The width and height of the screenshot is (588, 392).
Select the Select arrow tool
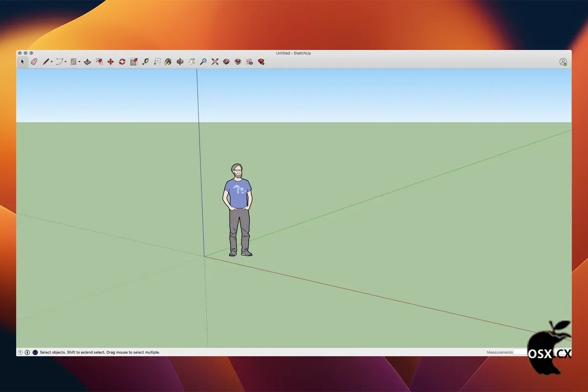coord(22,62)
